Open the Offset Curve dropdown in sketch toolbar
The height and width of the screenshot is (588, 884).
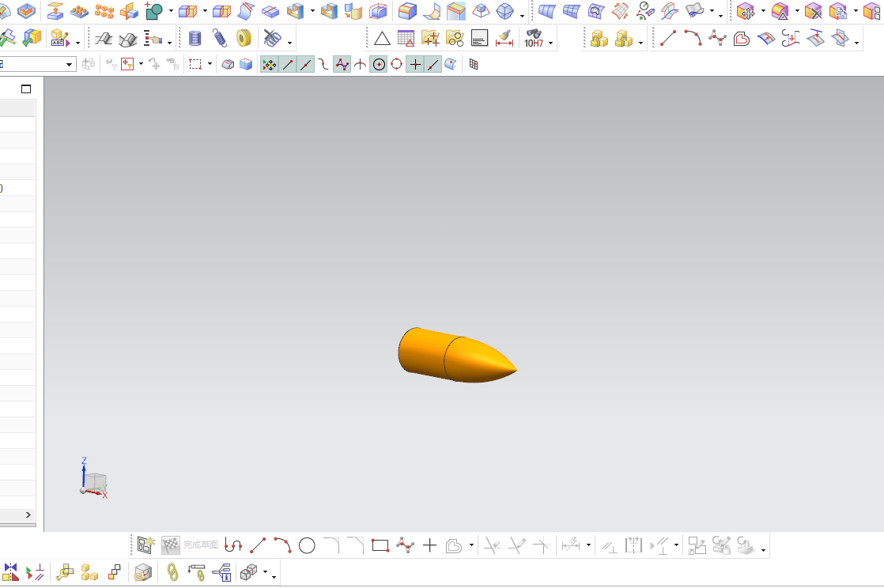471,546
